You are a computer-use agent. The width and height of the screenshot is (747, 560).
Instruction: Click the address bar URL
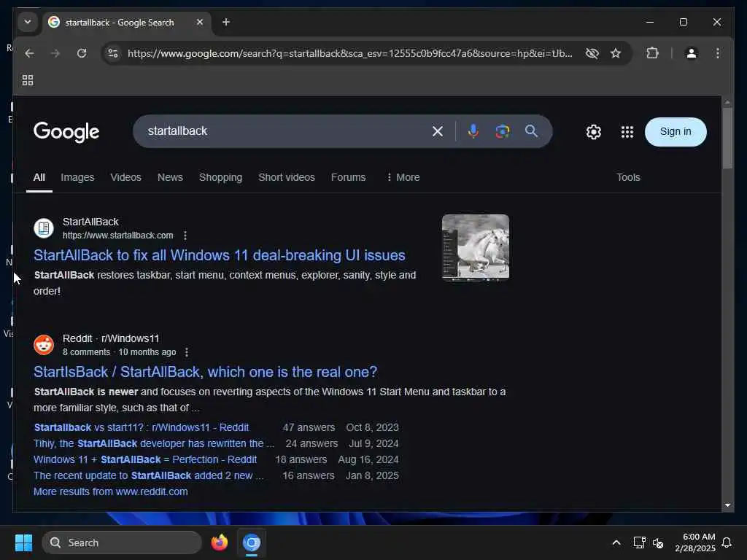350,53
